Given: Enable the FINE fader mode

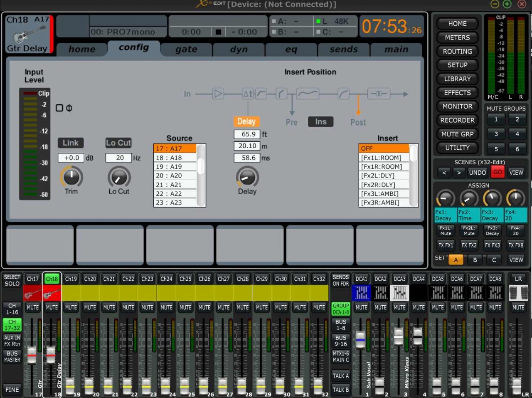Looking at the screenshot, I should 12,390.
